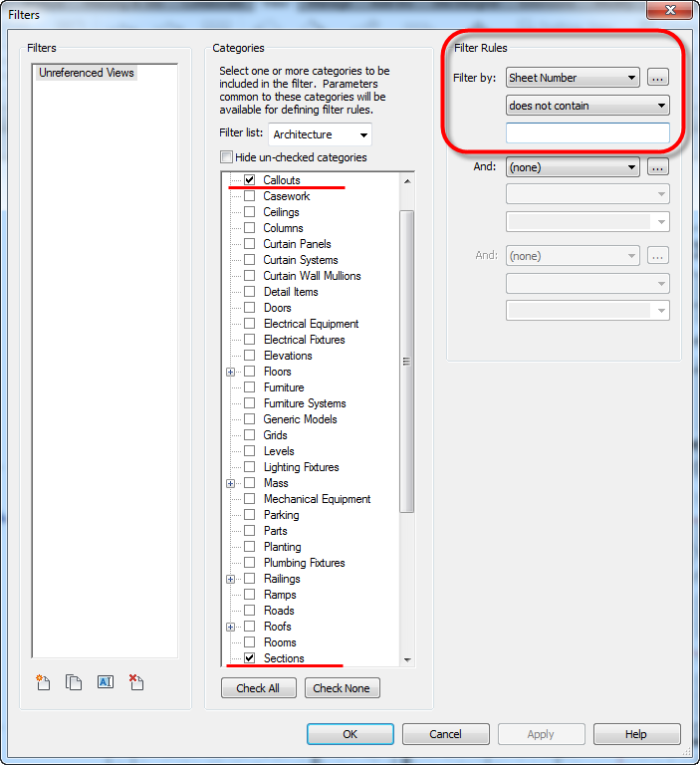700x765 pixels.
Task: Uncheck the Callouts category
Action: pos(249,180)
